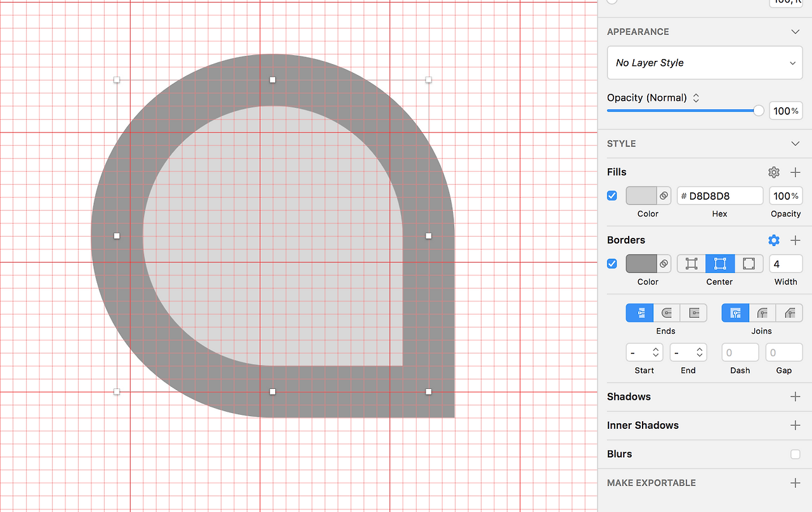Click the layer opacity slider knob

(x=759, y=110)
